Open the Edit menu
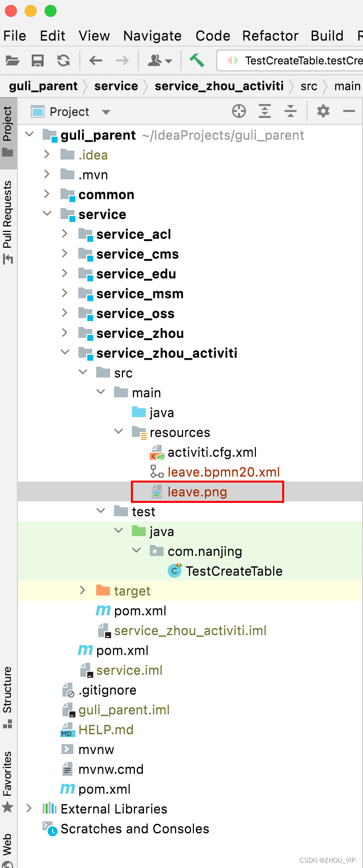The width and height of the screenshot is (363, 868). pyautogui.click(x=53, y=36)
